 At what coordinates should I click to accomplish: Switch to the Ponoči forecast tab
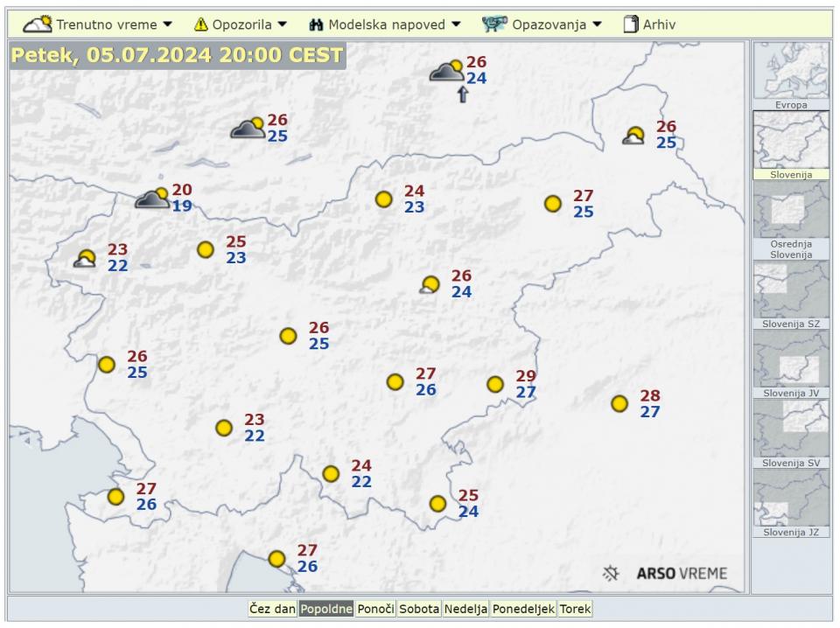376,609
